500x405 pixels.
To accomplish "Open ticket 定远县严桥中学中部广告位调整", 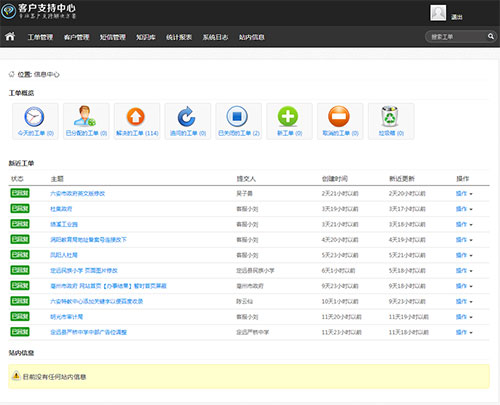I will (88, 332).
